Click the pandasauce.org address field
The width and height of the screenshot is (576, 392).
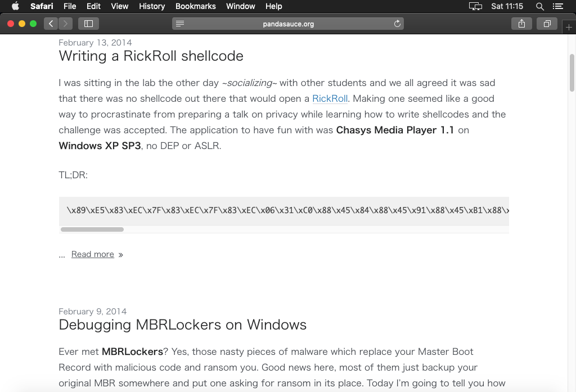pos(288,24)
